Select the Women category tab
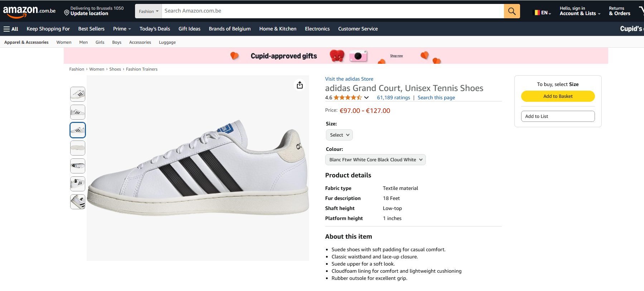The image size is (644, 291). coord(64,42)
